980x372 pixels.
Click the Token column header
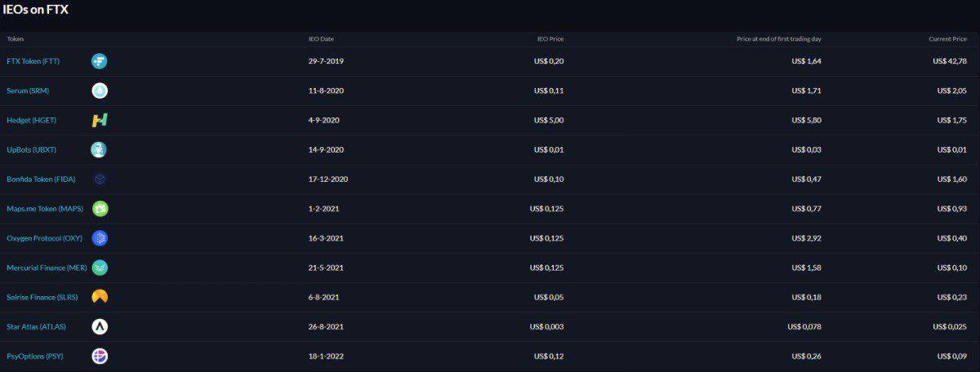click(16, 38)
